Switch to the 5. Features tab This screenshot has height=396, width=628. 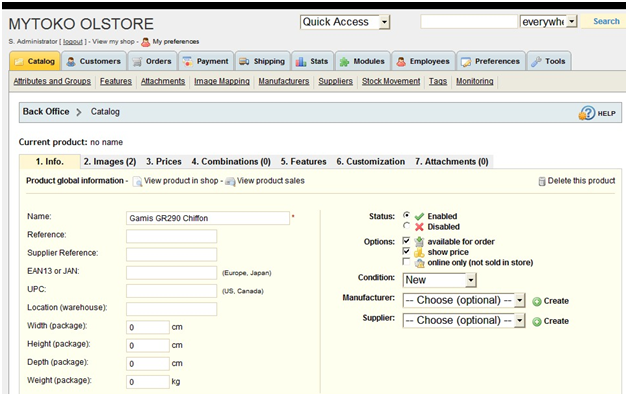pyautogui.click(x=303, y=162)
